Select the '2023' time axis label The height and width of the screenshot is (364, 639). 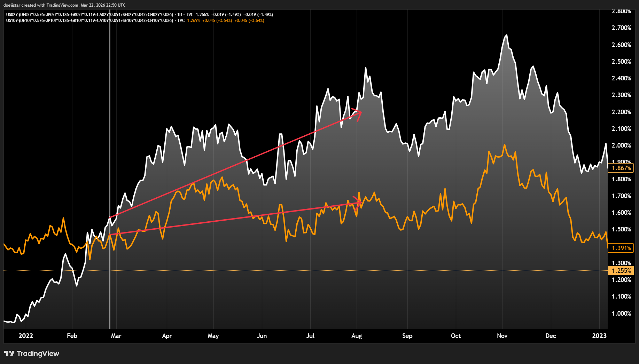pyautogui.click(x=599, y=336)
